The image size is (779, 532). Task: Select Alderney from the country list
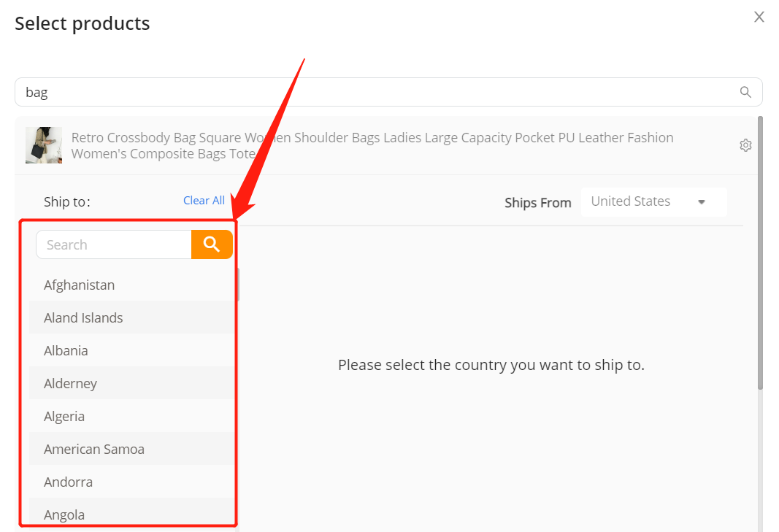[131, 383]
